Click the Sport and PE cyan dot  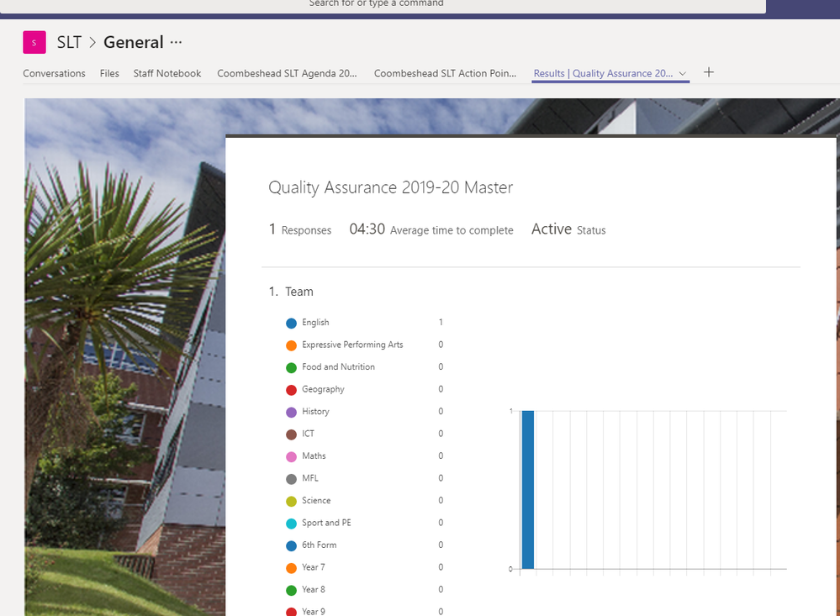(292, 524)
